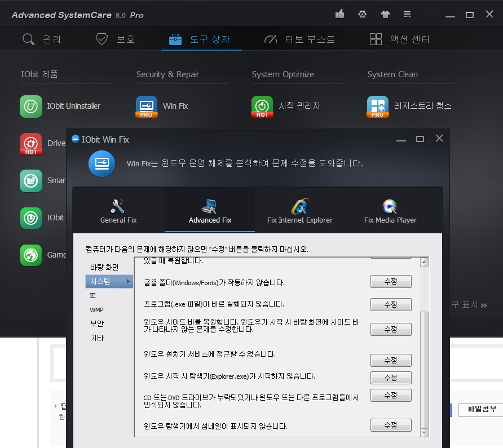503x448 pixels.
Task: Expand the 시스템 category arrow
Action: (128, 281)
